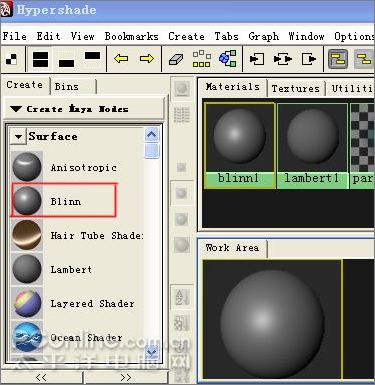Viewport: 375px width, 385px height.
Task: Click the scroll up arrow in node list
Action: (x=152, y=135)
